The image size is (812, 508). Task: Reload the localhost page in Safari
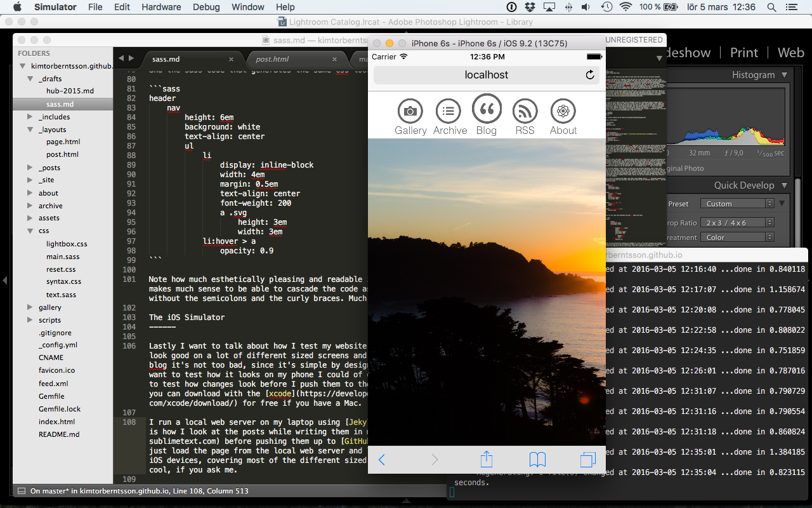coord(590,75)
